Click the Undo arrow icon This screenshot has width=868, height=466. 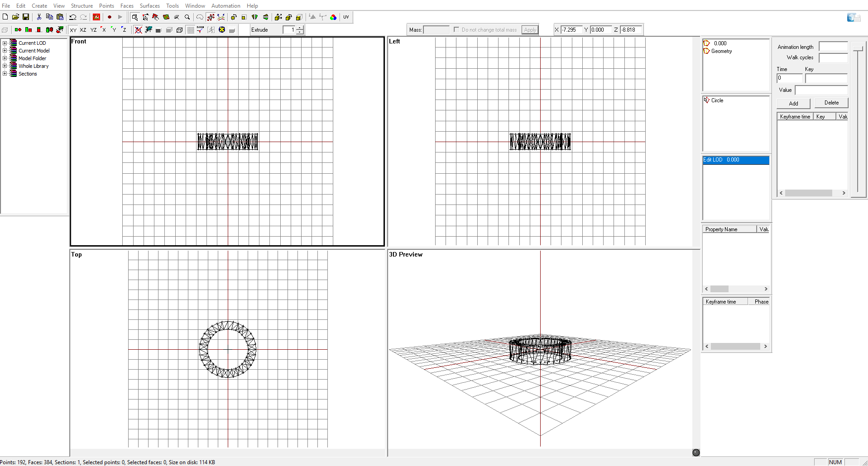(x=72, y=17)
